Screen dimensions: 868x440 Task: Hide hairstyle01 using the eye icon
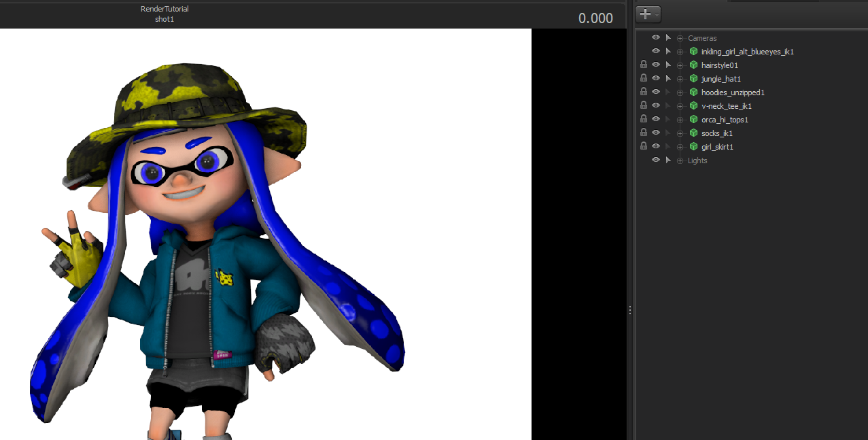(x=656, y=65)
